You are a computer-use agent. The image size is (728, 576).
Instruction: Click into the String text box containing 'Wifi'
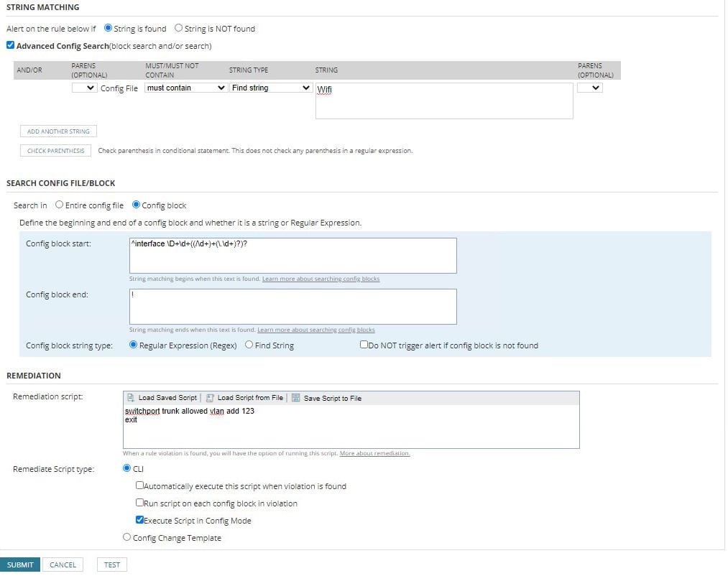444,101
